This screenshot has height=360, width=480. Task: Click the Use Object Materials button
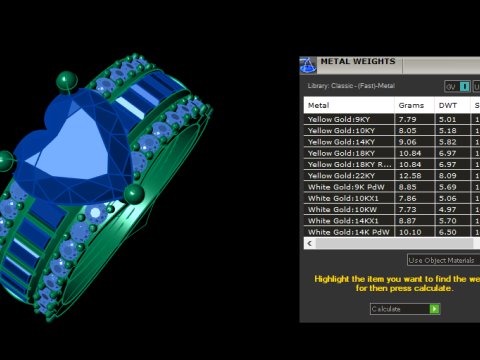(443, 260)
